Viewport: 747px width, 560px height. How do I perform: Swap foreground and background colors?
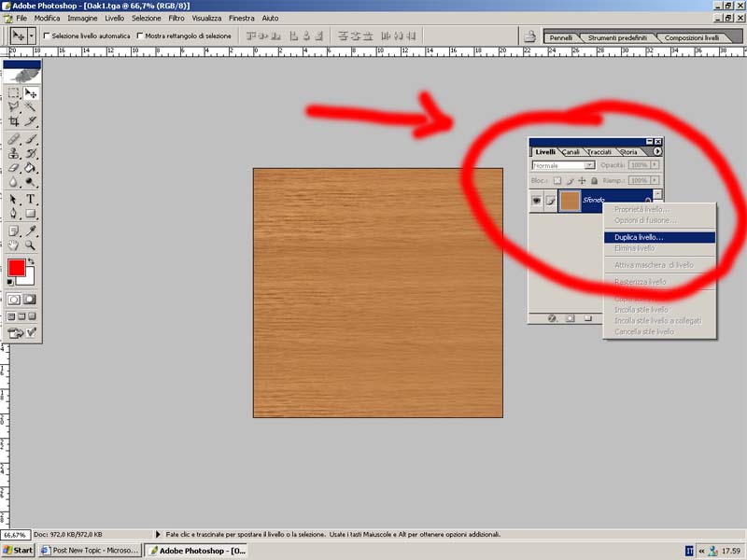click(x=31, y=261)
